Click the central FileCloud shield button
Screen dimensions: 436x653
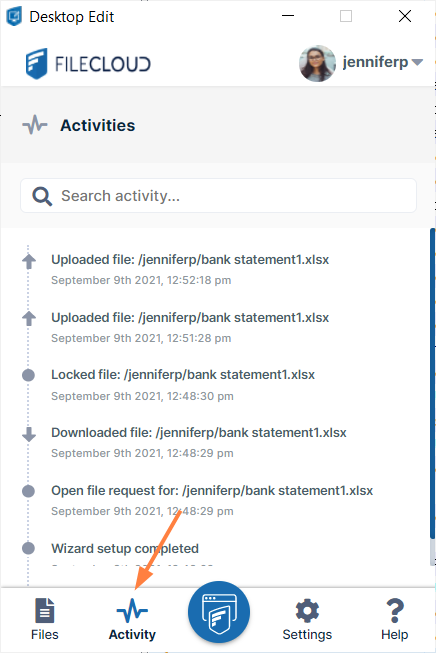[x=219, y=612]
